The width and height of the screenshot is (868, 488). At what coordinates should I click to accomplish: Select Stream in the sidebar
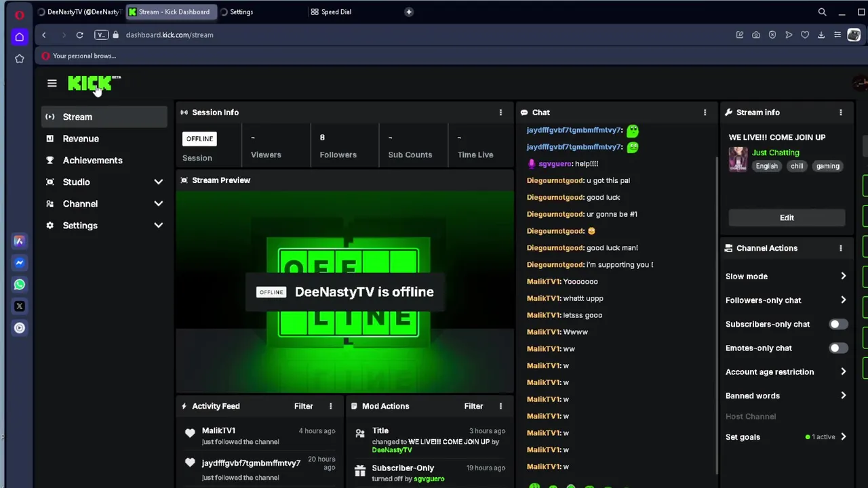104,117
